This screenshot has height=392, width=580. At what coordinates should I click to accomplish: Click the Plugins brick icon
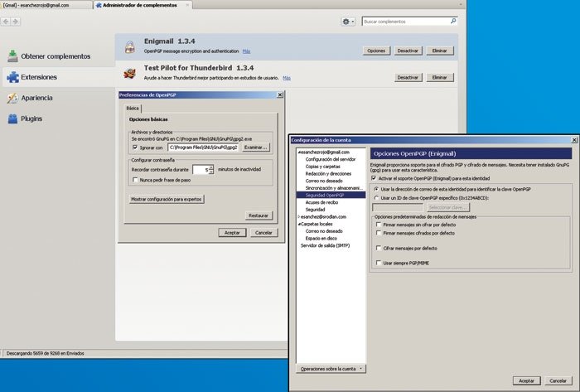pyautogui.click(x=12, y=119)
